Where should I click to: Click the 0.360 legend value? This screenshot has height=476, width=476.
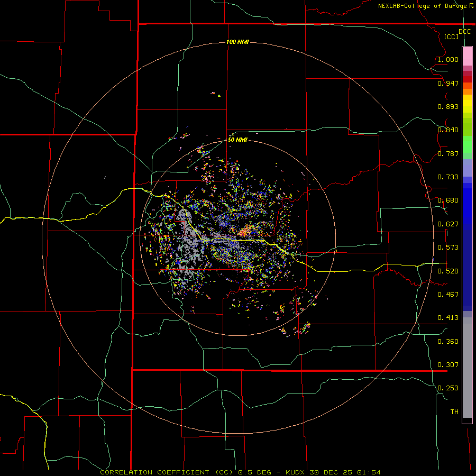pyautogui.click(x=448, y=342)
